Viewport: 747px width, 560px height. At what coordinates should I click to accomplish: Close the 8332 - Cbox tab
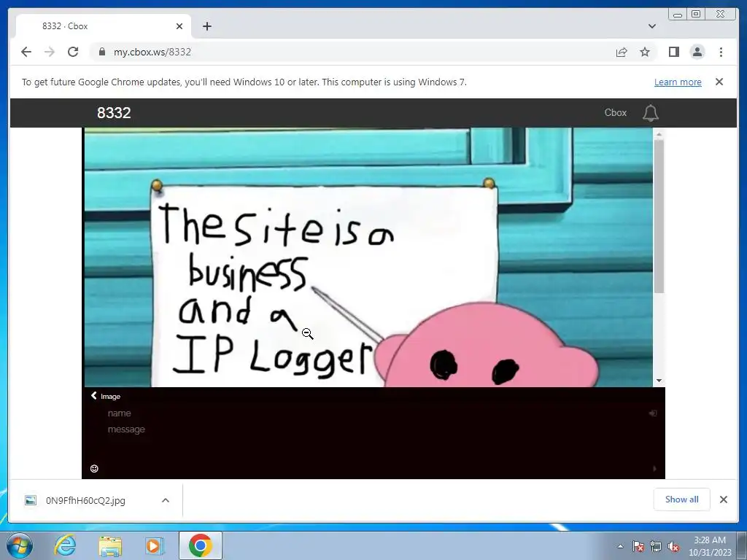click(179, 26)
